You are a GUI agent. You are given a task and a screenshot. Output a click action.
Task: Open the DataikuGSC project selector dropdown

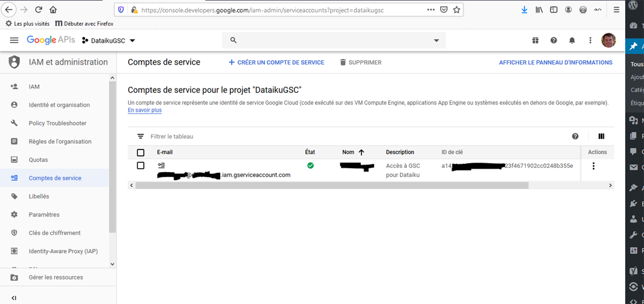click(x=108, y=40)
